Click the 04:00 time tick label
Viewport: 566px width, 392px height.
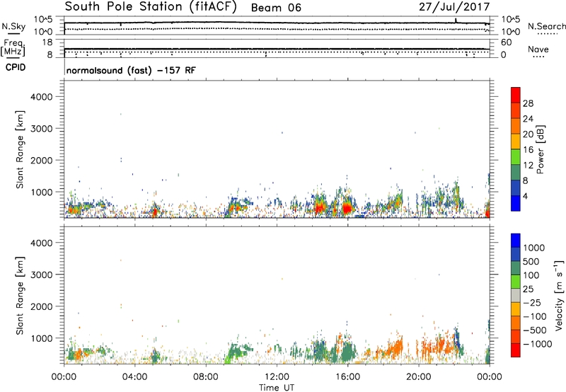pos(134,377)
